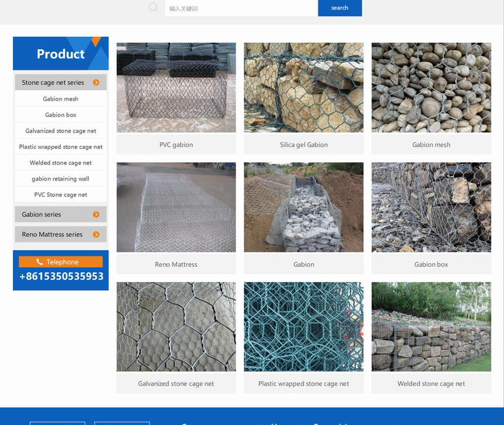The height and width of the screenshot is (425, 504).
Task: Open Gabion mesh in the sidebar menu
Action: point(60,99)
